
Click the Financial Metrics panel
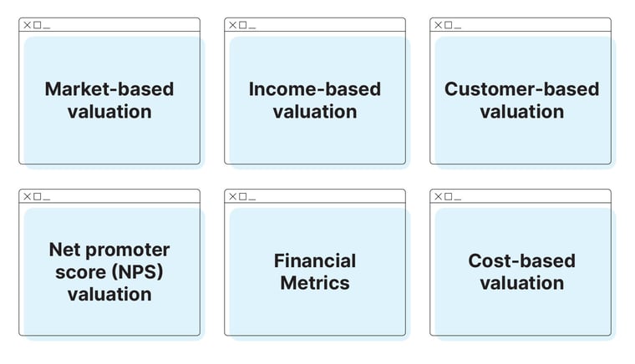315,271
